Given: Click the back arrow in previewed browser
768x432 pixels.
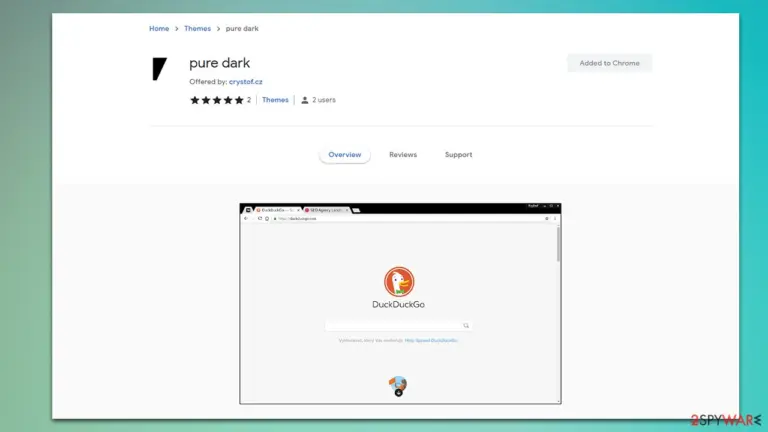Looking at the screenshot, I should pos(246,218).
